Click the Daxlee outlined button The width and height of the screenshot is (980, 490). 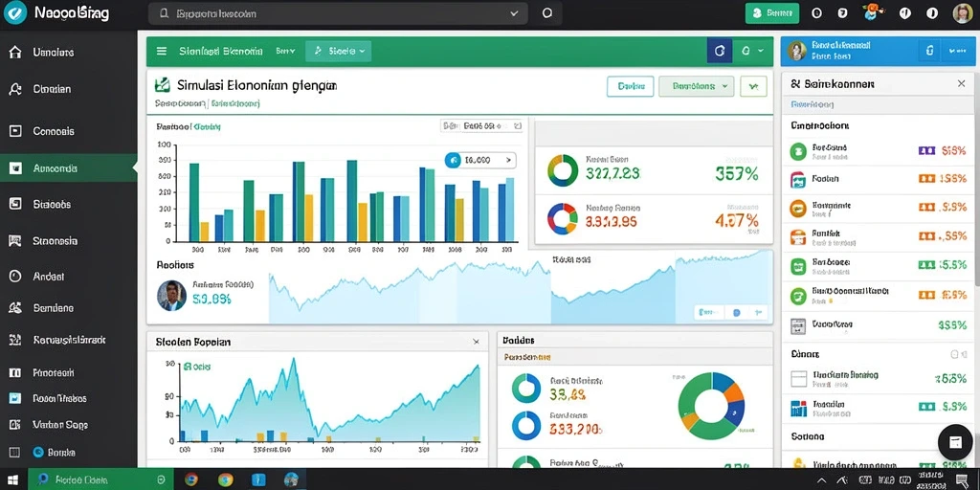(630, 86)
